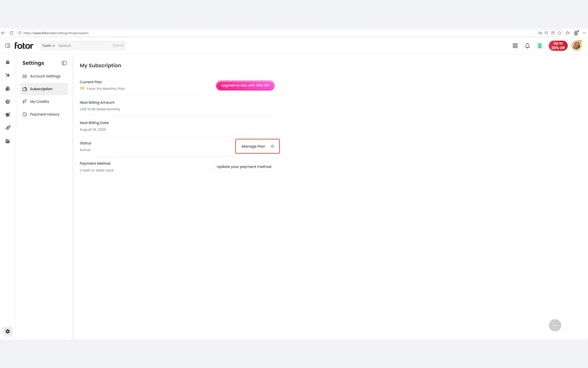Click the Payment Method label
This screenshot has height=368, width=588.
point(95,163)
